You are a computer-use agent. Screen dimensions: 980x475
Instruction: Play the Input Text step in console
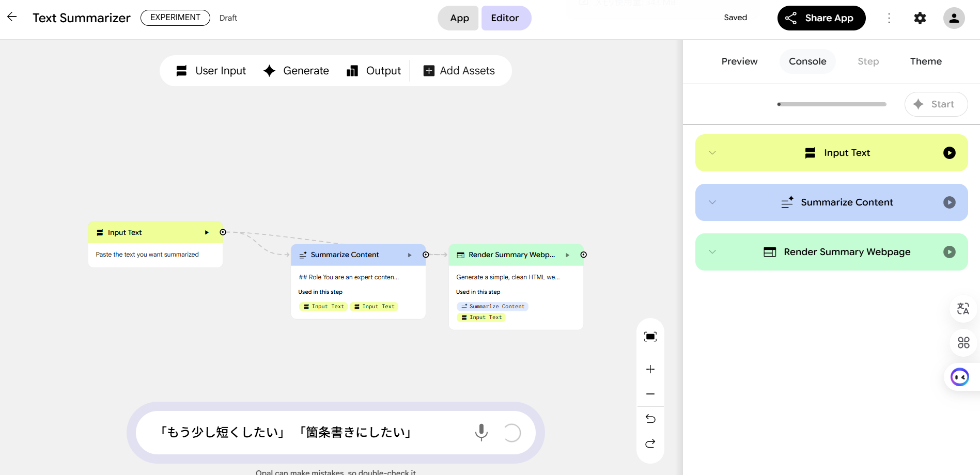pos(950,153)
